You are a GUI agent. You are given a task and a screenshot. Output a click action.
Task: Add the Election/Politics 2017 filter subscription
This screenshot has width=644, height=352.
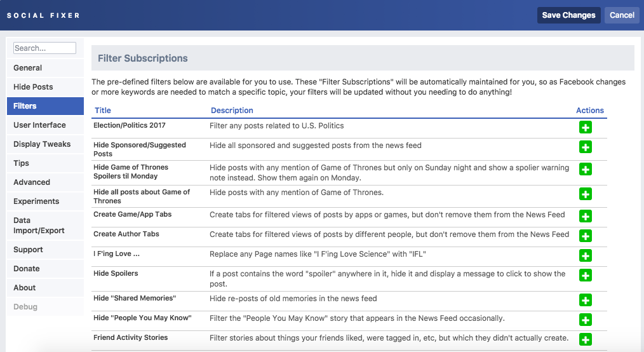586,127
